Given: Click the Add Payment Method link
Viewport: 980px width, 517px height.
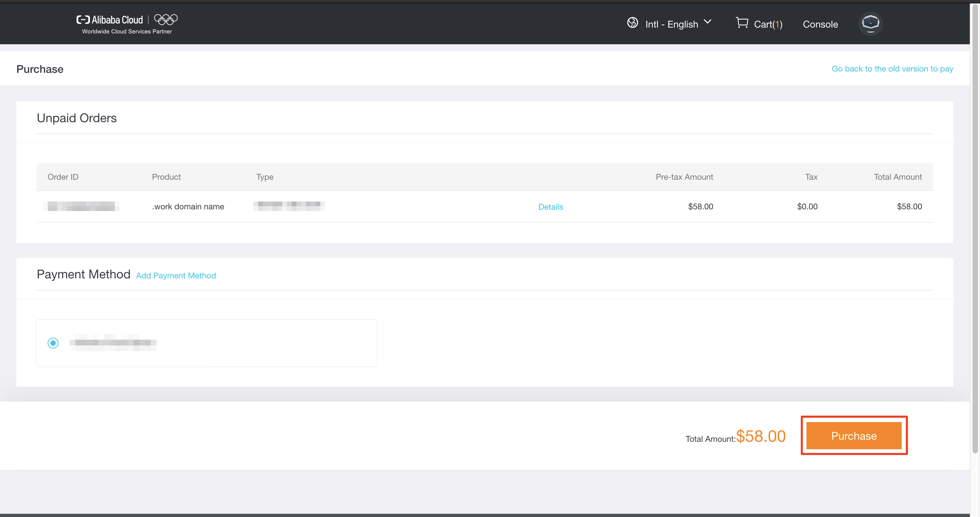Looking at the screenshot, I should pyautogui.click(x=176, y=275).
